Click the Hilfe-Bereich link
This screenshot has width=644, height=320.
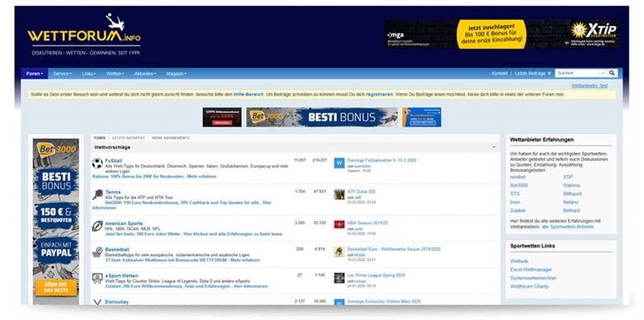click(x=249, y=94)
